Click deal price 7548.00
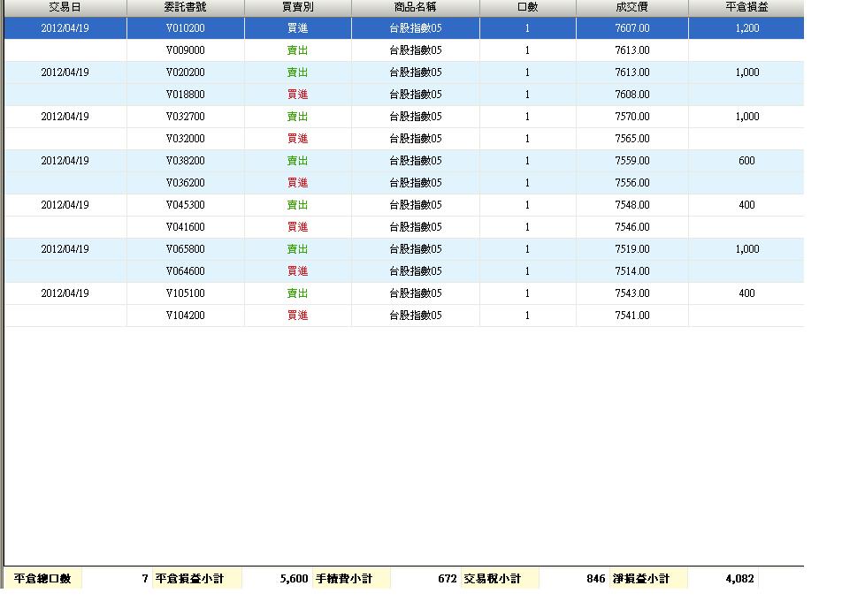 point(632,205)
